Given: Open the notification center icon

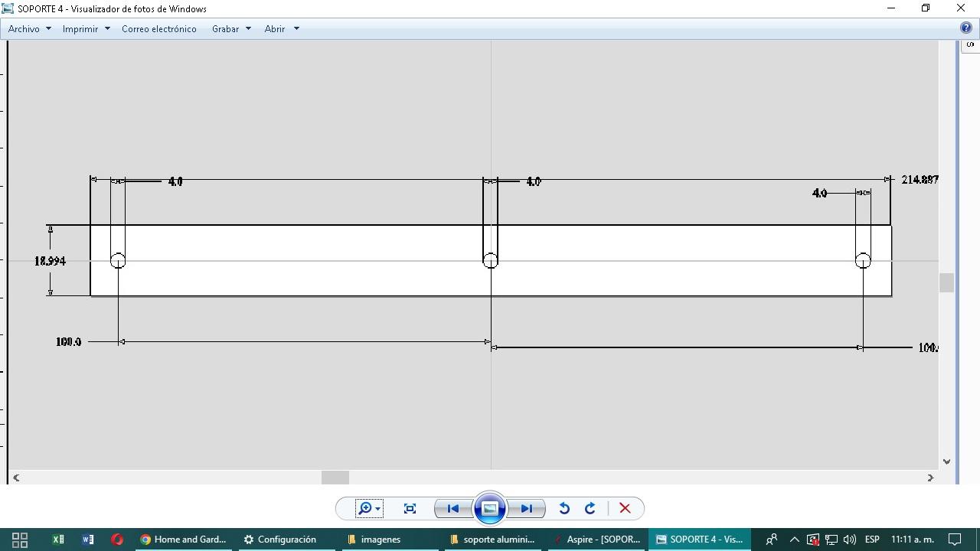Looking at the screenshot, I should 955,540.
